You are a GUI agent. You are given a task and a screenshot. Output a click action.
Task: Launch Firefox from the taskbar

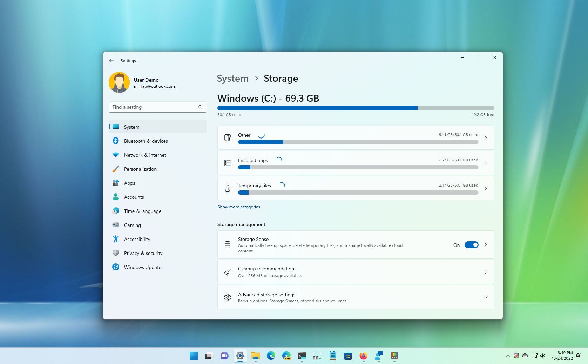click(x=363, y=356)
